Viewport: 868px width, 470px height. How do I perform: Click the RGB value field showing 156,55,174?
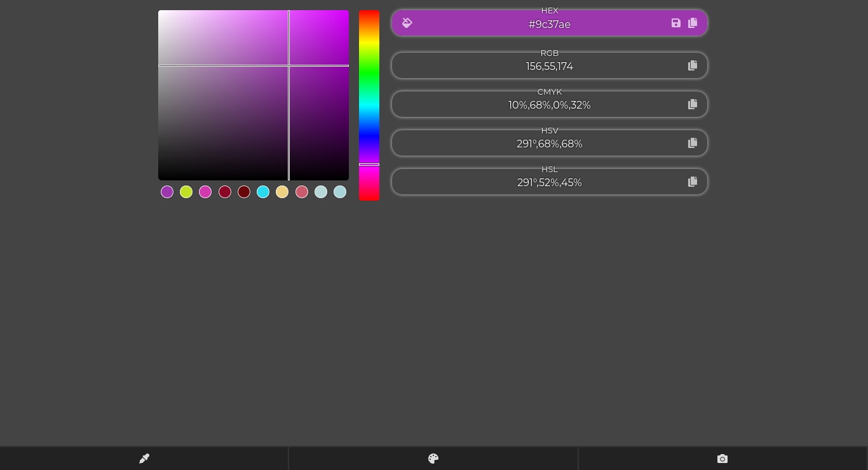550,66
